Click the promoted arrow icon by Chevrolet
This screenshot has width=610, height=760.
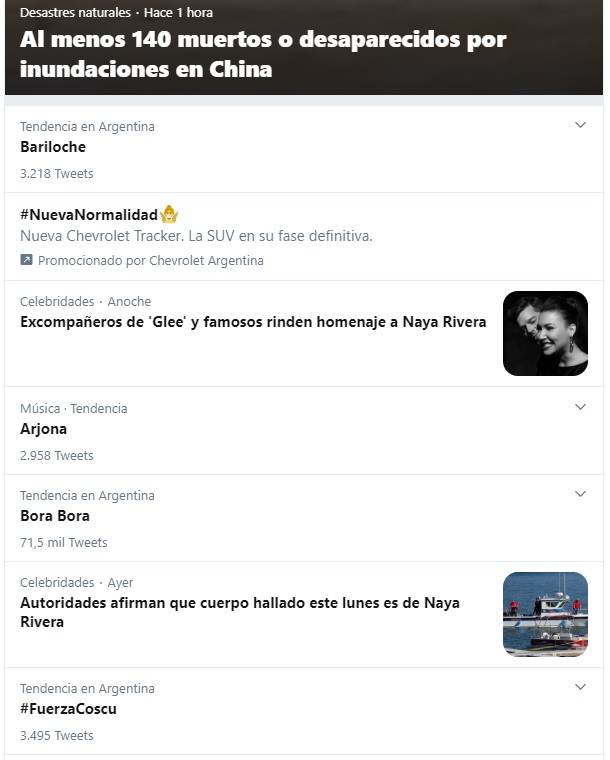(27, 260)
